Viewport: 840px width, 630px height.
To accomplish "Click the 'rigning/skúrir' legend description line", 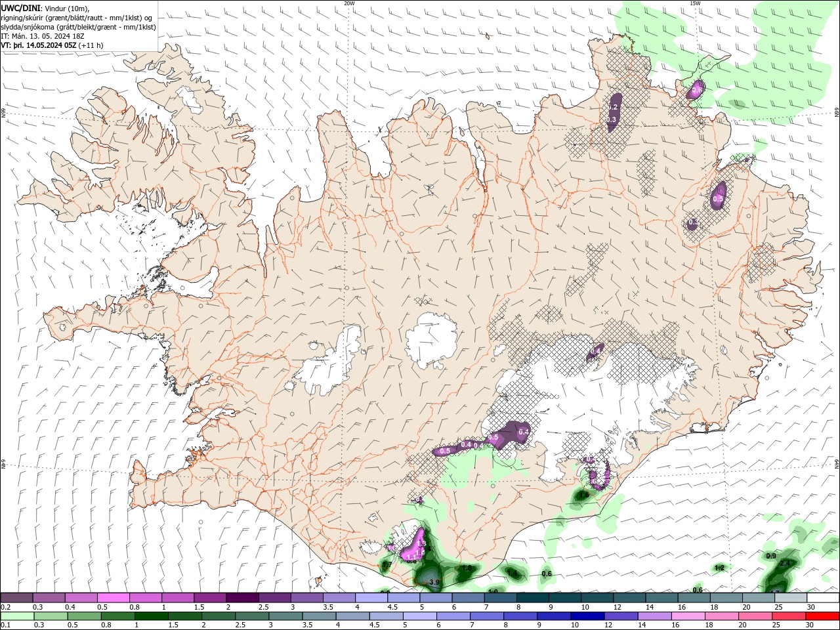I will click(77, 18).
